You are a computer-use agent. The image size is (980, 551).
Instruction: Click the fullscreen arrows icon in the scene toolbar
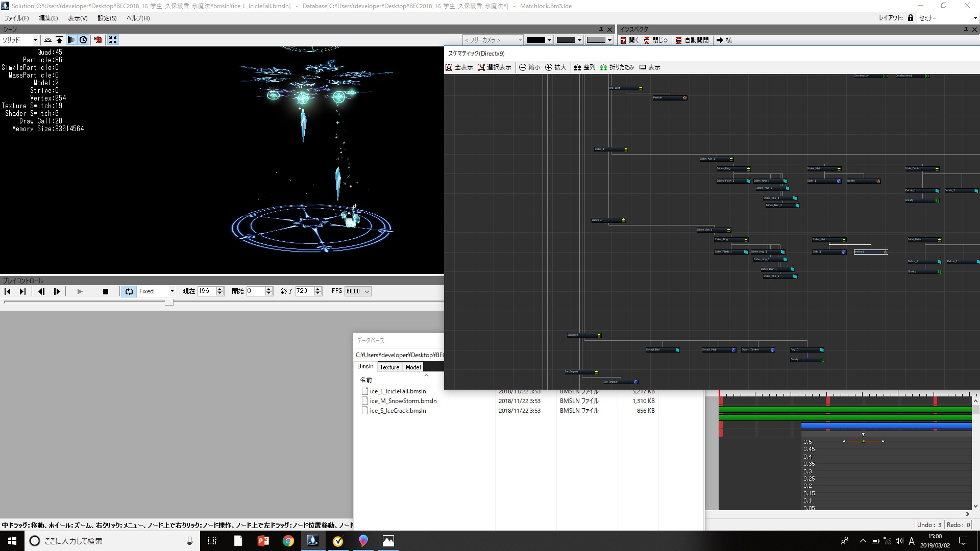pyautogui.click(x=113, y=40)
